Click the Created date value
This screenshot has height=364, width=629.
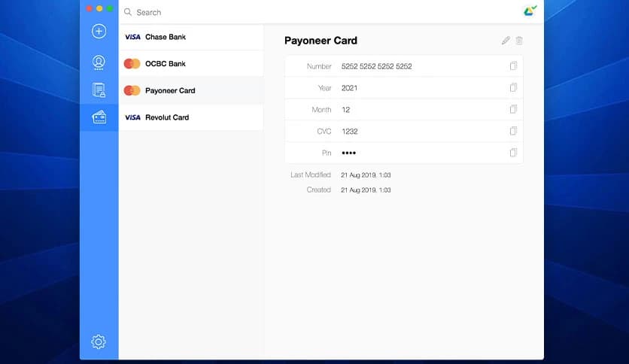[x=366, y=190]
